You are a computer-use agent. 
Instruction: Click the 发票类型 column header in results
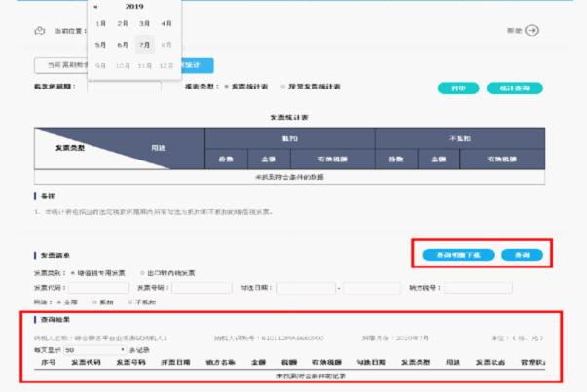416,362
